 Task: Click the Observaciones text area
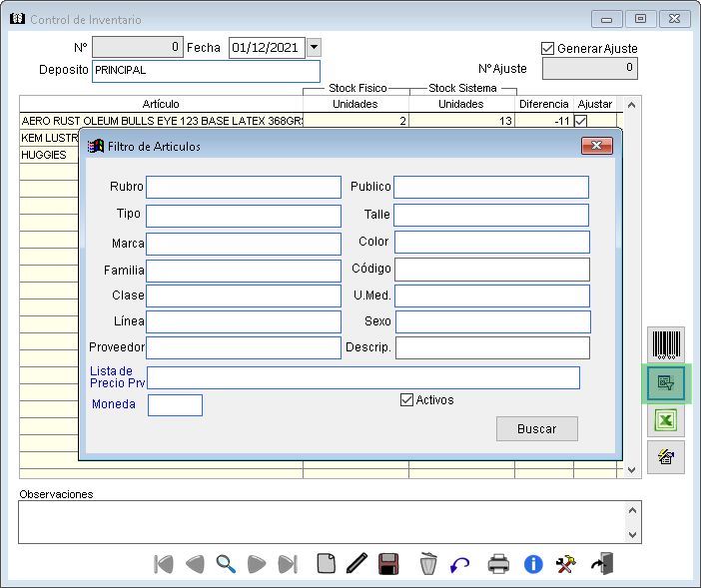click(x=321, y=522)
